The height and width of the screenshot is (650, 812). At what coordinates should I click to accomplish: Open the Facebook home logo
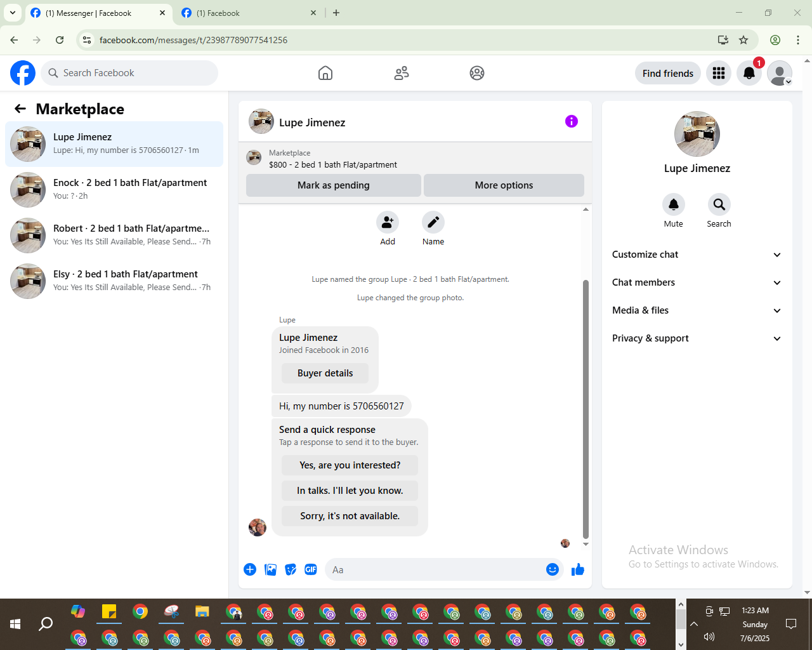(23, 73)
